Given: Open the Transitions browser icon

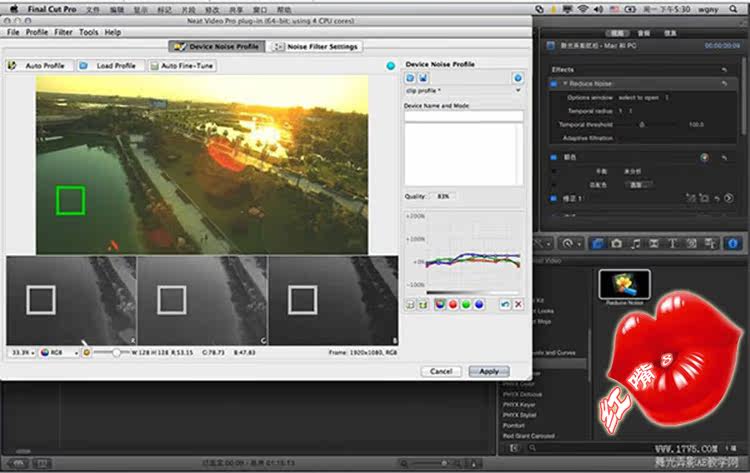Looking at the screenshot, I should click(653, 243).
